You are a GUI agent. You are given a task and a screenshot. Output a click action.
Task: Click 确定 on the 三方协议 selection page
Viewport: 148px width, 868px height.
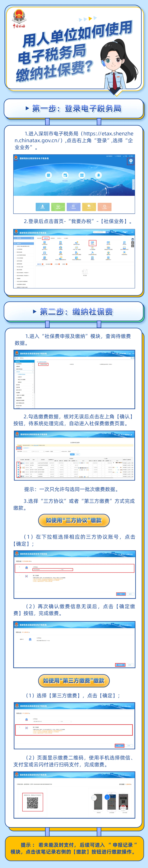click(x=121, y=594)
